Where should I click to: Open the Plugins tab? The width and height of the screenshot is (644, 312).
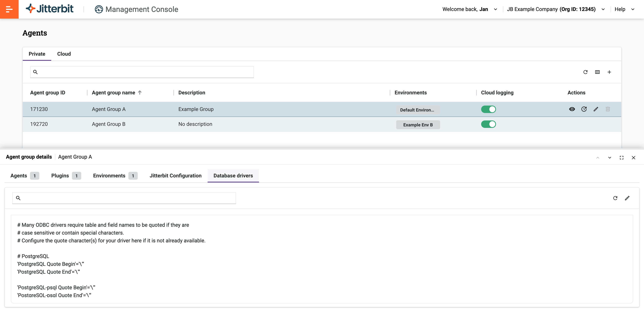[66, 176]
